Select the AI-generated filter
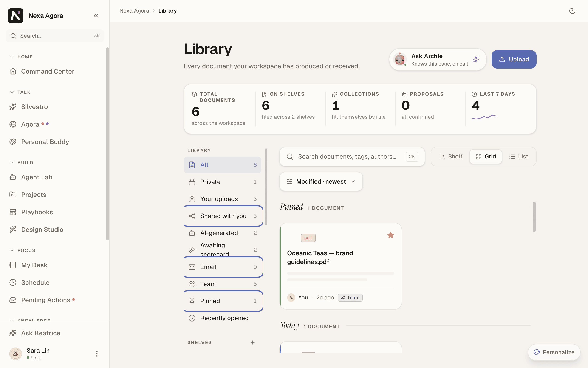Screen dimensions: 588x368 [223, 233]
